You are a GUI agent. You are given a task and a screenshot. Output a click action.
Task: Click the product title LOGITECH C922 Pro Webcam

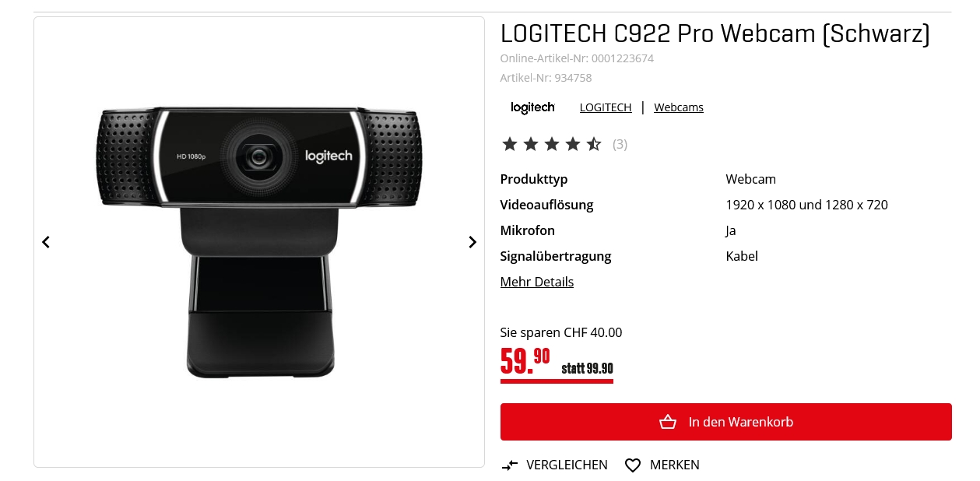click(715, 34)
